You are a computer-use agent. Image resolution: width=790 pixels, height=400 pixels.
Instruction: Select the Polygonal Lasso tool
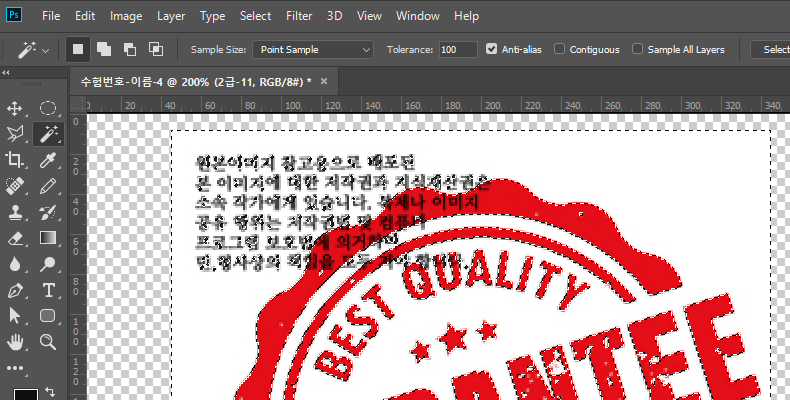[15, 134]
